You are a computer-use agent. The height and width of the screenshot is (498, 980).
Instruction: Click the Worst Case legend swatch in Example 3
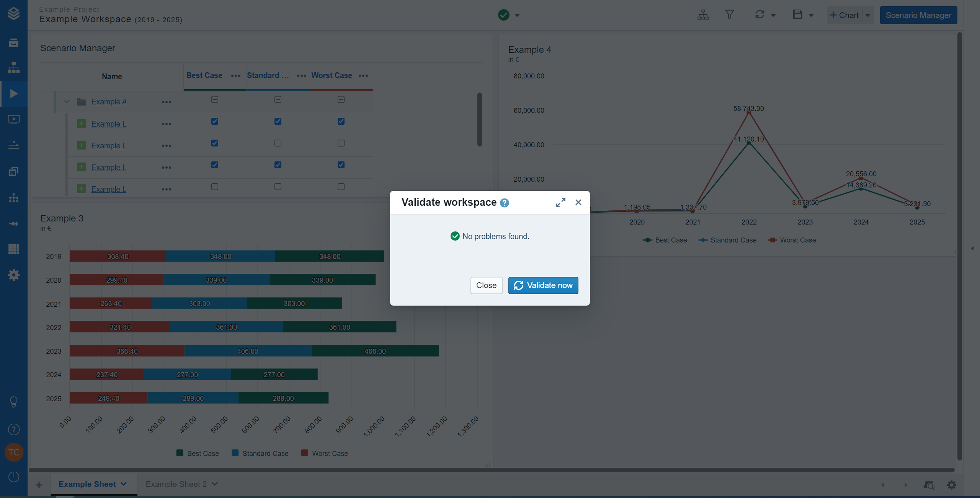pos(305,453)
